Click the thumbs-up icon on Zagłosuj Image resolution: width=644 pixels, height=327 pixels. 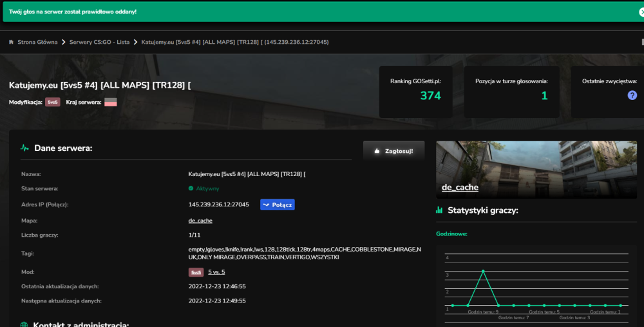[377, 151]
